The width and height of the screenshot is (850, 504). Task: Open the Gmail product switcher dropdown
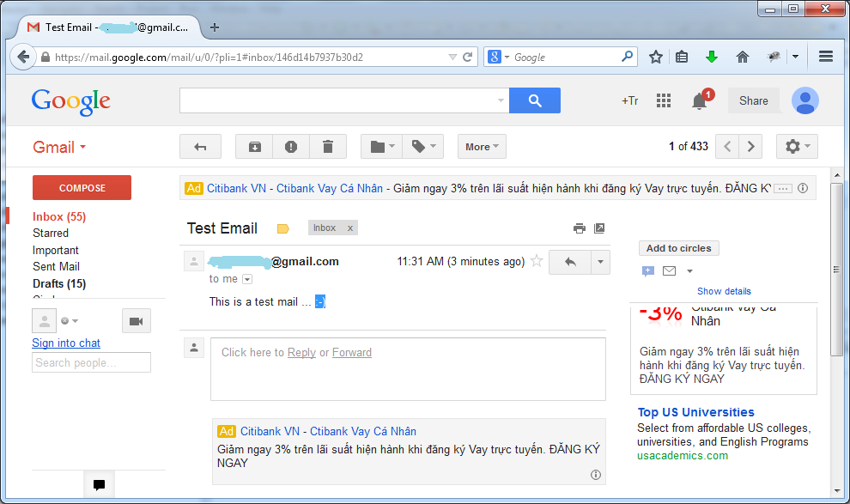59,147
